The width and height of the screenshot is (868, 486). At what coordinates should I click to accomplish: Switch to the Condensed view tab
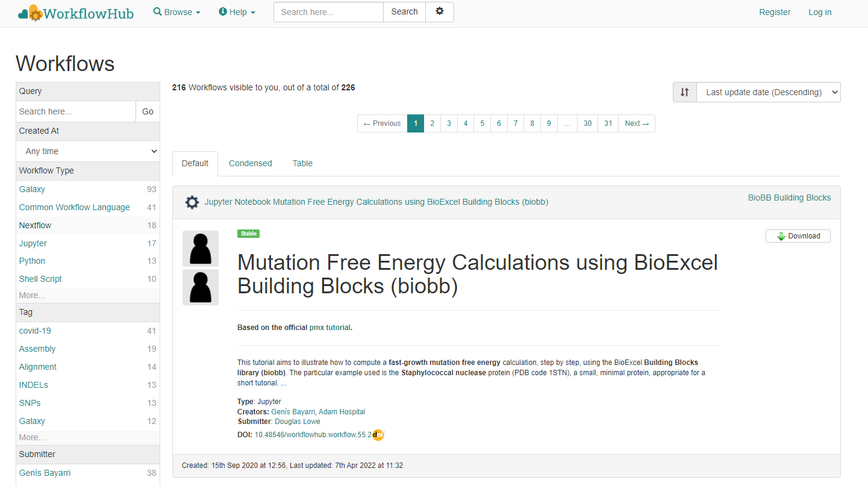coord(250,163)
